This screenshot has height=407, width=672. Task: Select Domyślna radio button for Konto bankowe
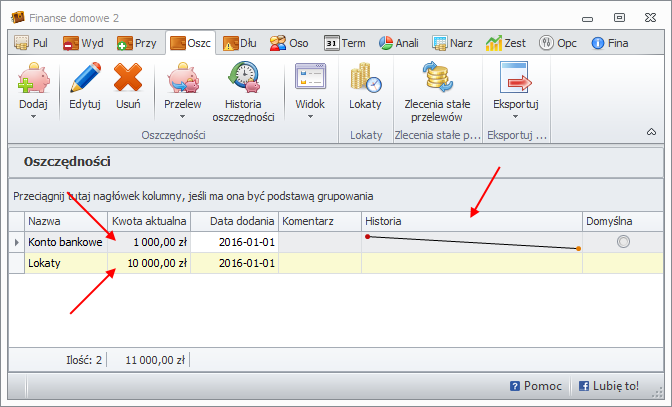coord(624,242)
